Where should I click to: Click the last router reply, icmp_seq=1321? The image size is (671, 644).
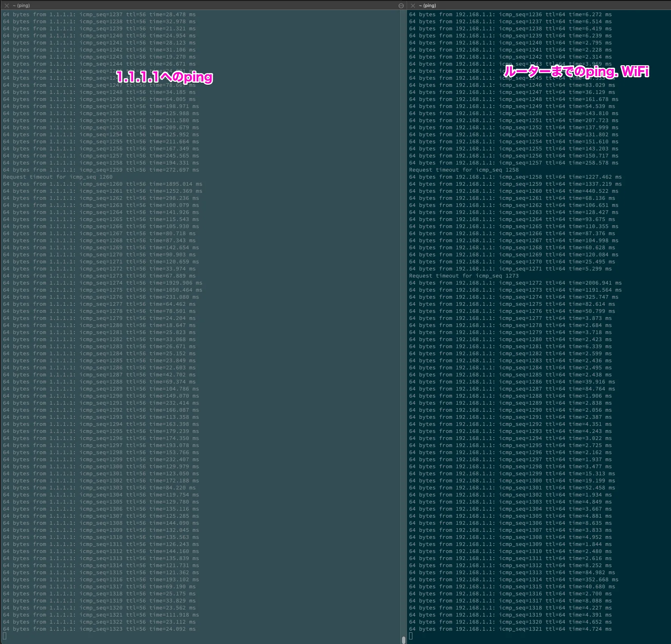pos(510,629)
